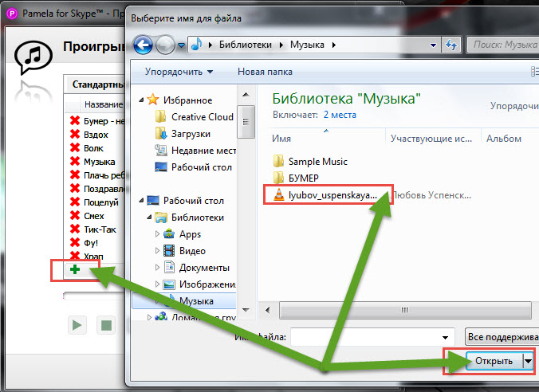Open the file name dropdown arrow
The image size is (539, 392).
[445, 337]
